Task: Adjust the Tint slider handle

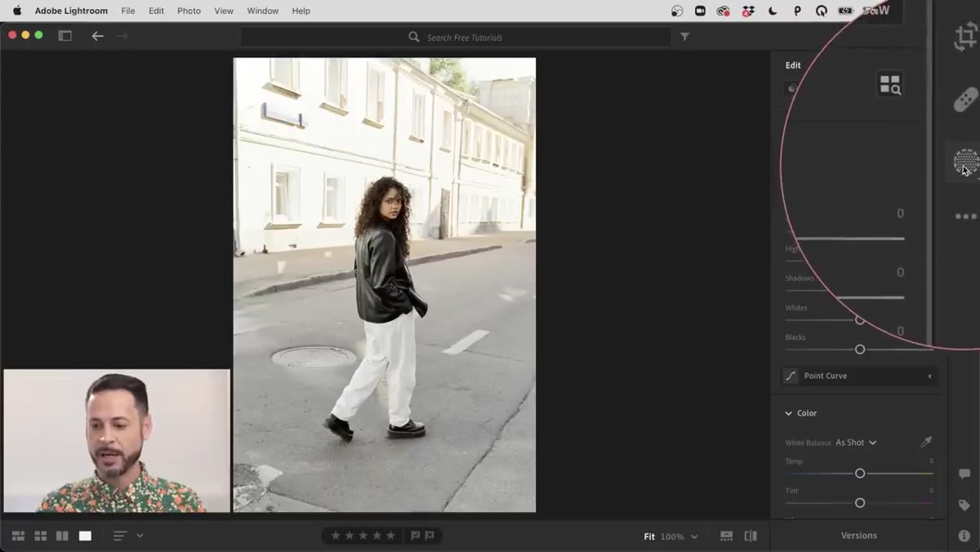Action: 860,503
